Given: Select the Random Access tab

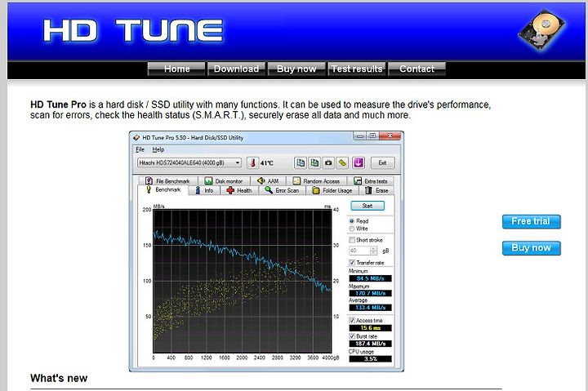Looking at the screenshot, I should [x=316, y=180].
